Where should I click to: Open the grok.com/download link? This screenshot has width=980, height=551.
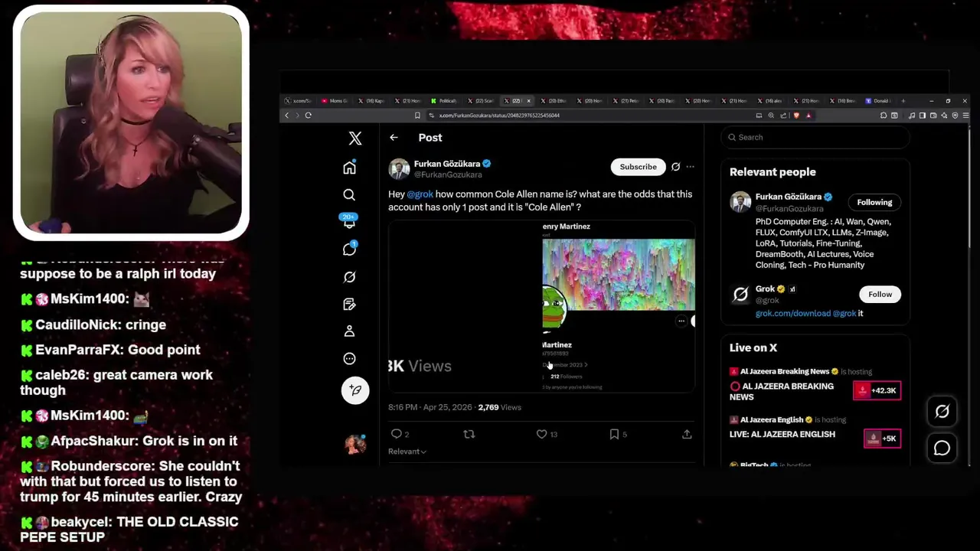pyautogui.click(x=793, y=313)
